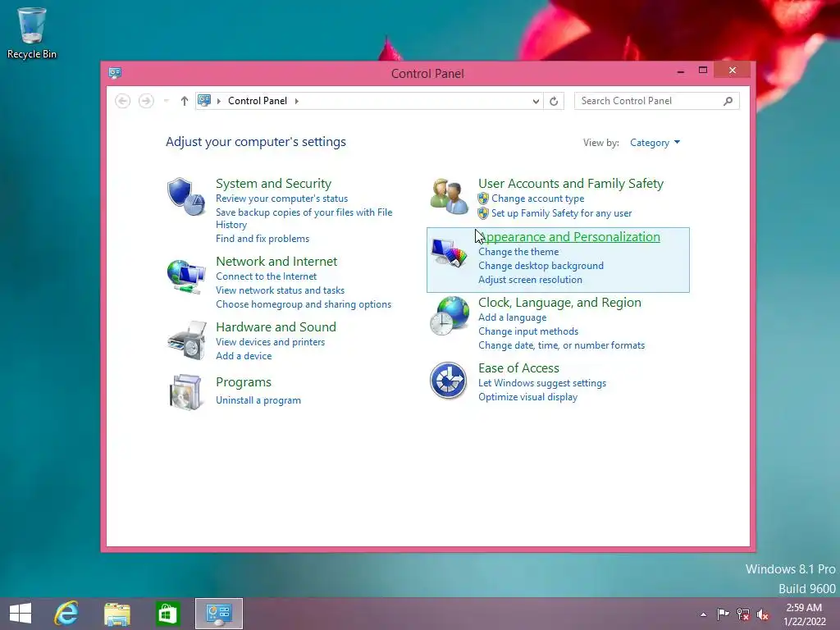Click View devices and printers
This screenshot has height=630, width=840.
270,342
